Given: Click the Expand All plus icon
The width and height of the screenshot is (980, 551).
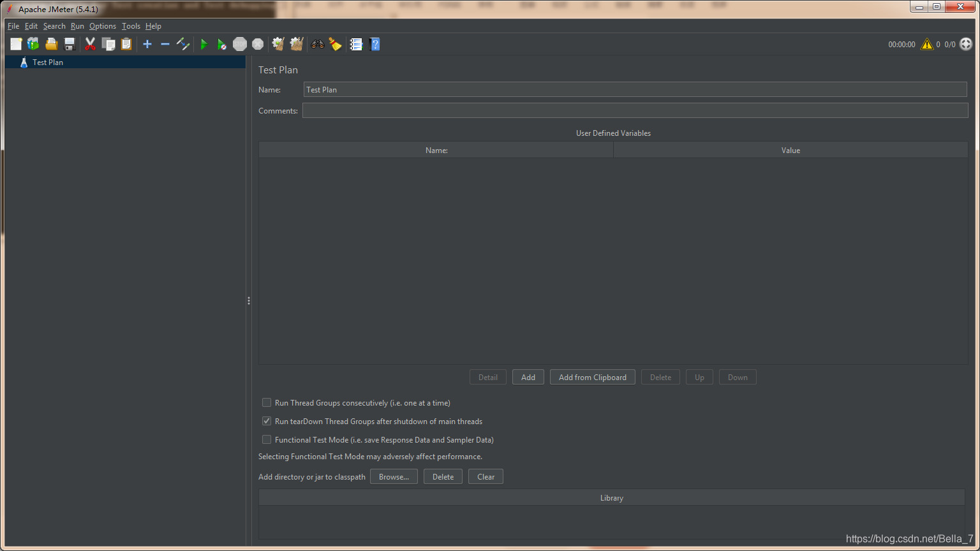Looking at the screenshot, I should point(147,44).
